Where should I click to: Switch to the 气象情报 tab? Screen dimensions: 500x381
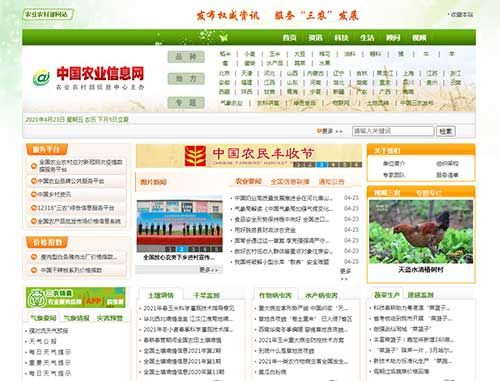pyautogui.click(x=76, y=318)
